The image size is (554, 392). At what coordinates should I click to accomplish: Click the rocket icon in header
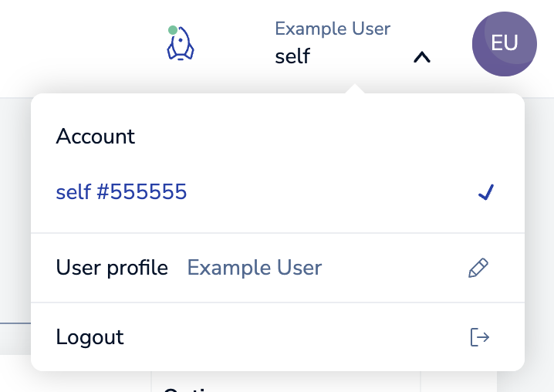(x=181, y=44)
